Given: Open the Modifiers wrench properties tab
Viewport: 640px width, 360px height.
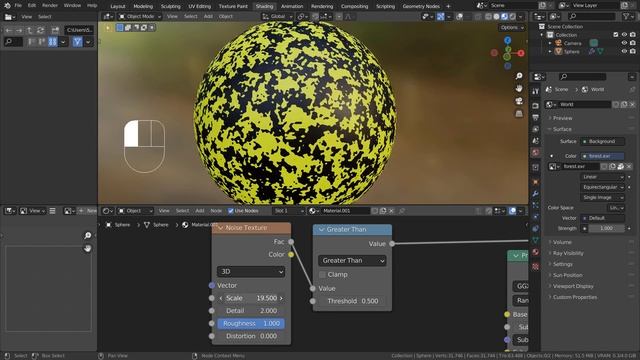Looking at the screenshot, I should pyautogui.click(x=536, y=193).
